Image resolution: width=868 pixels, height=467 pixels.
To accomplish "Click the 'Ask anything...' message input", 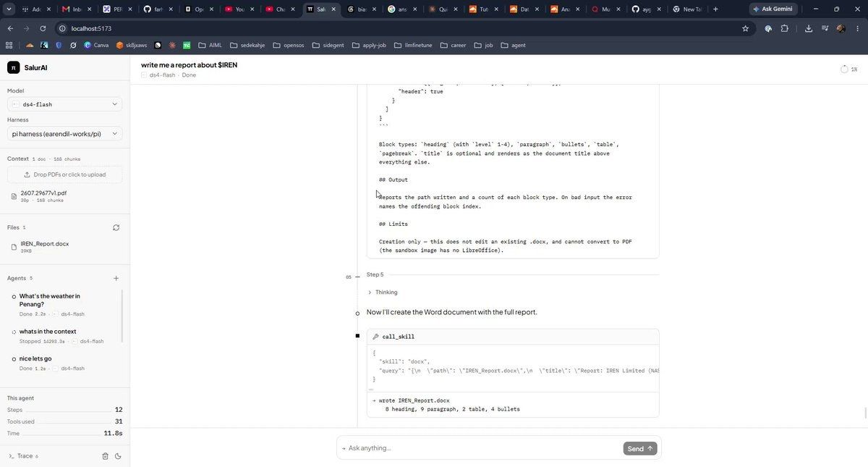I will 481,448.
